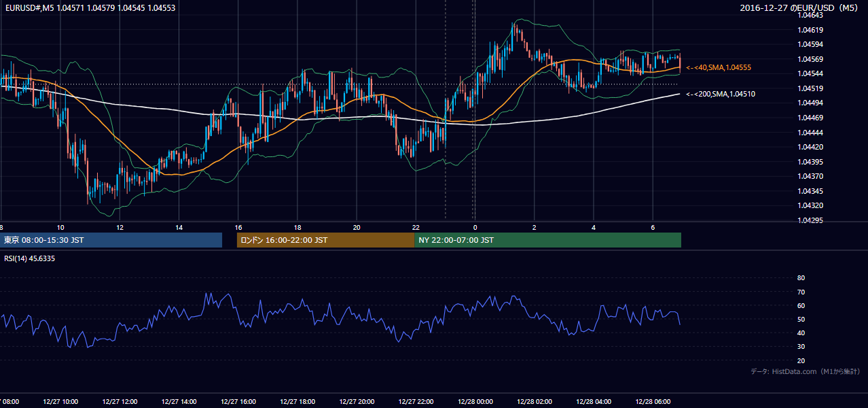Click the RSI scale value 20
The height and width of the screenshot is (408, 868).
(801, 360)
